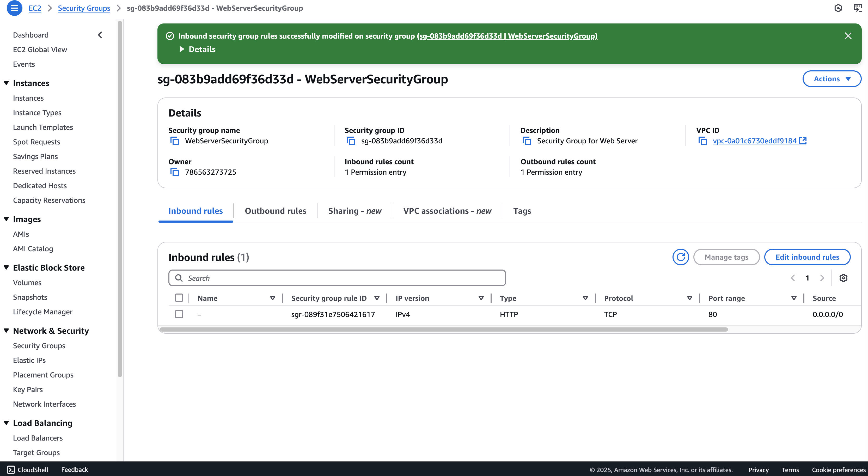Viewport: 868px width, 476px height.
Task: Click the Manage tags button
Action: coord(726,257)
